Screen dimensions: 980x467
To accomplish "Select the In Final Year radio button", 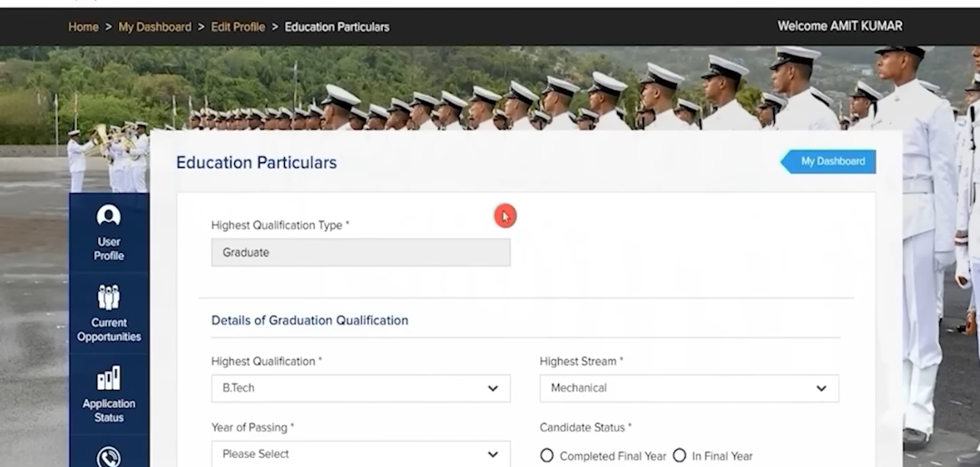I will coord(680,455).
